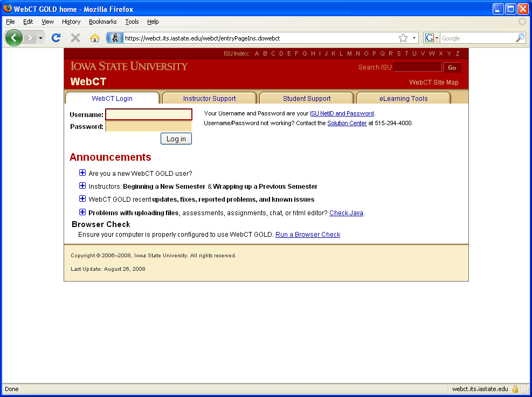This screenshot has width=532, height=397.
Task: Expand the Problems with uploading files announcement
Action: point(82,212)
